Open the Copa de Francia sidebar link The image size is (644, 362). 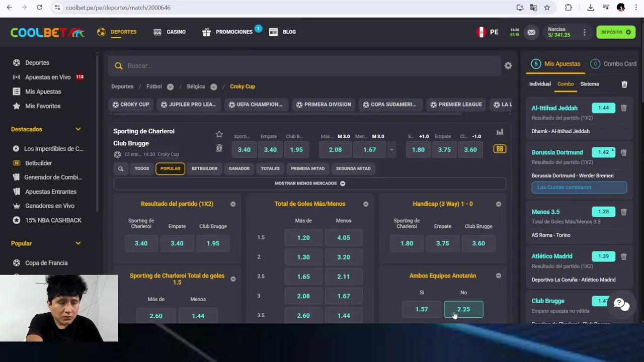click(x=40, y=263)
